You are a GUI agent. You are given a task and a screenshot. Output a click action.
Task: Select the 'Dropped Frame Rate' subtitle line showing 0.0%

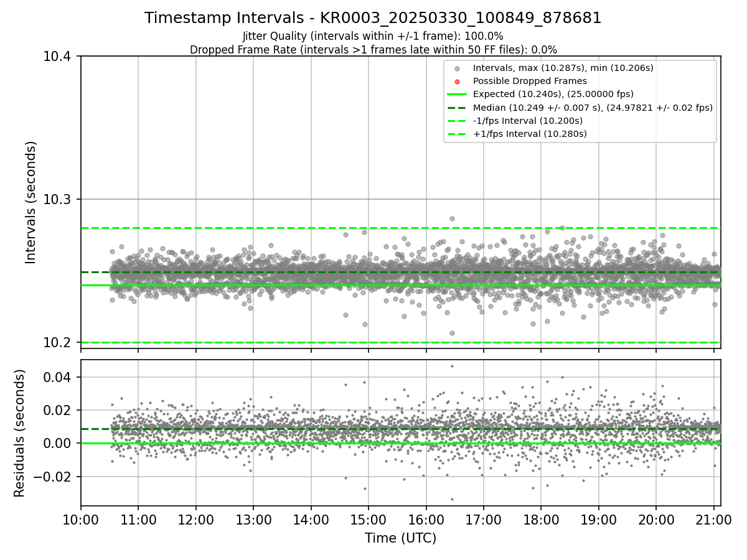click(x=373, y=50)
